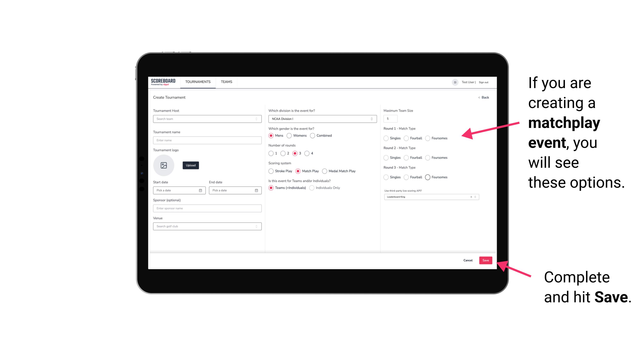Click the user account icon

click(454, 82)
